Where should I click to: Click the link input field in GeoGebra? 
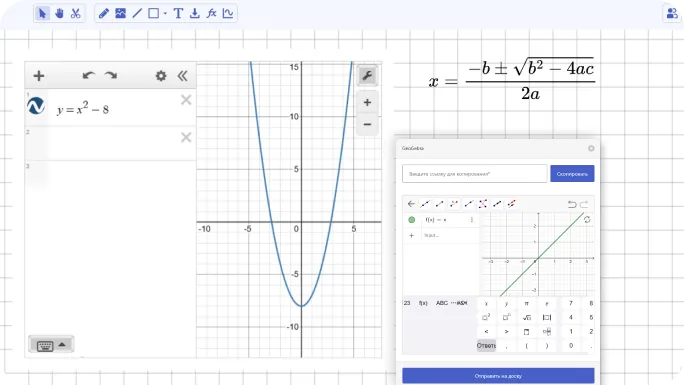point(475,174)
